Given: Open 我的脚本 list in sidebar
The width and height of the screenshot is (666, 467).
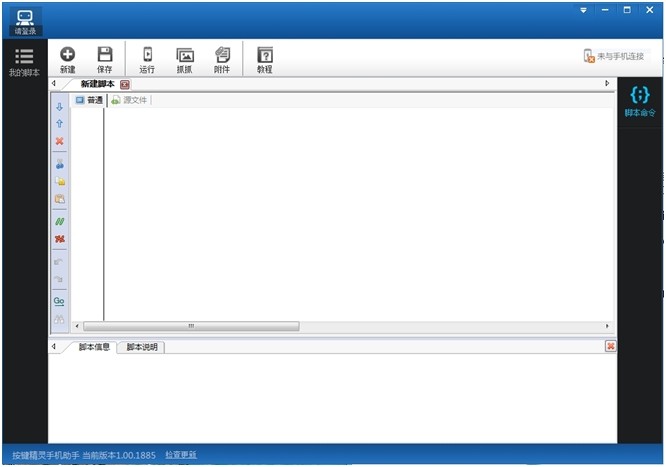Looking at the screenshot, I should (x=24, y=63).
